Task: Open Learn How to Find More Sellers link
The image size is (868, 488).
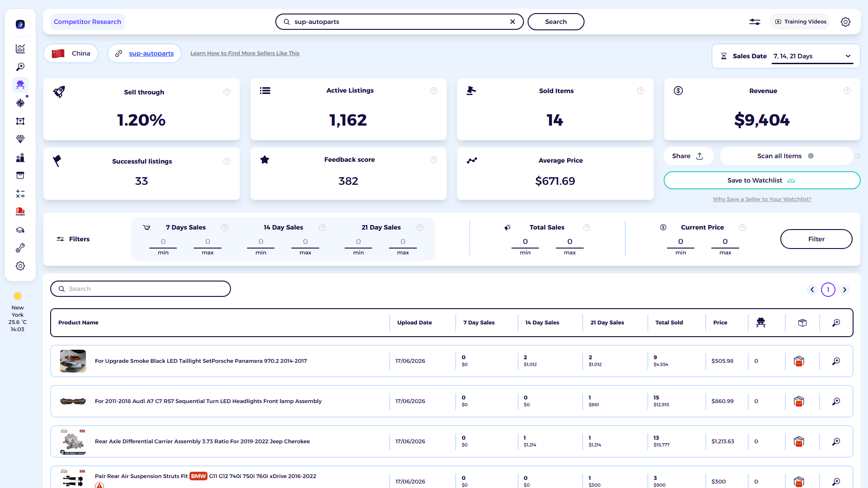Action: click(245, 53)
